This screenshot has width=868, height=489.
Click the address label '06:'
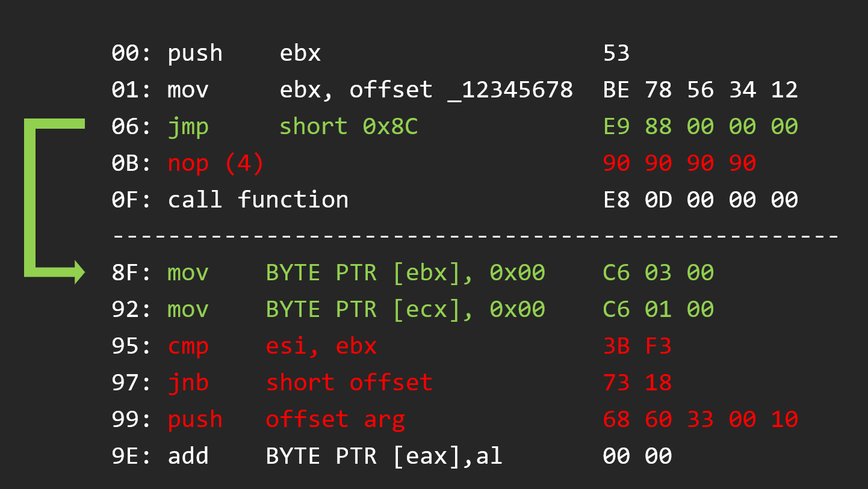132,127
